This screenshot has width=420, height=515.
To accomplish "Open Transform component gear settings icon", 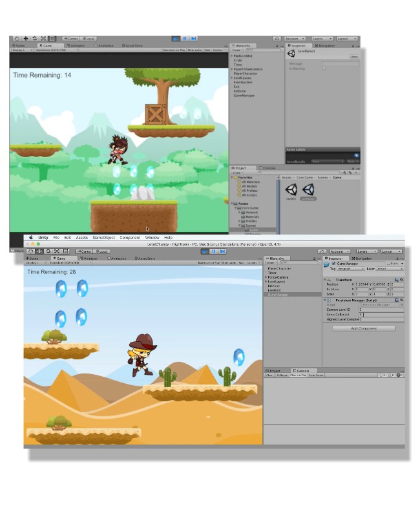I will coord(401,280).
